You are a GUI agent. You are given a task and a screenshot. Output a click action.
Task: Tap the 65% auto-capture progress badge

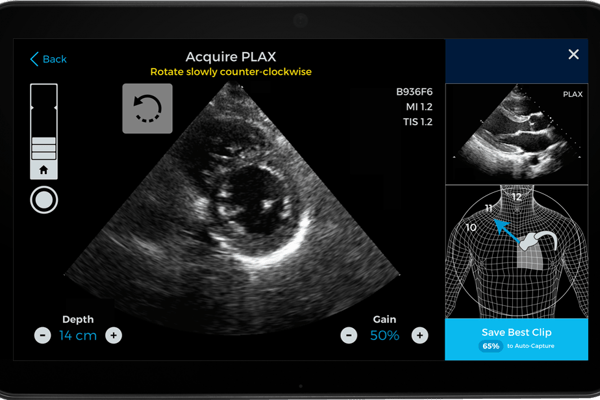tap(491, 346)
